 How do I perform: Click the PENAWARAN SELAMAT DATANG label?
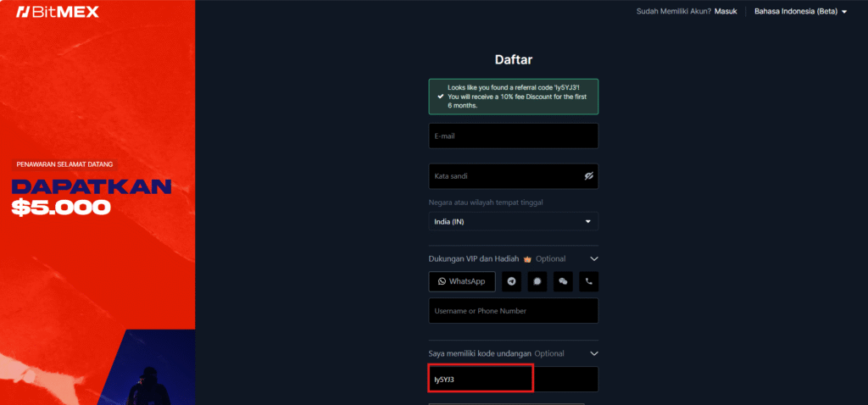(64, 164)
